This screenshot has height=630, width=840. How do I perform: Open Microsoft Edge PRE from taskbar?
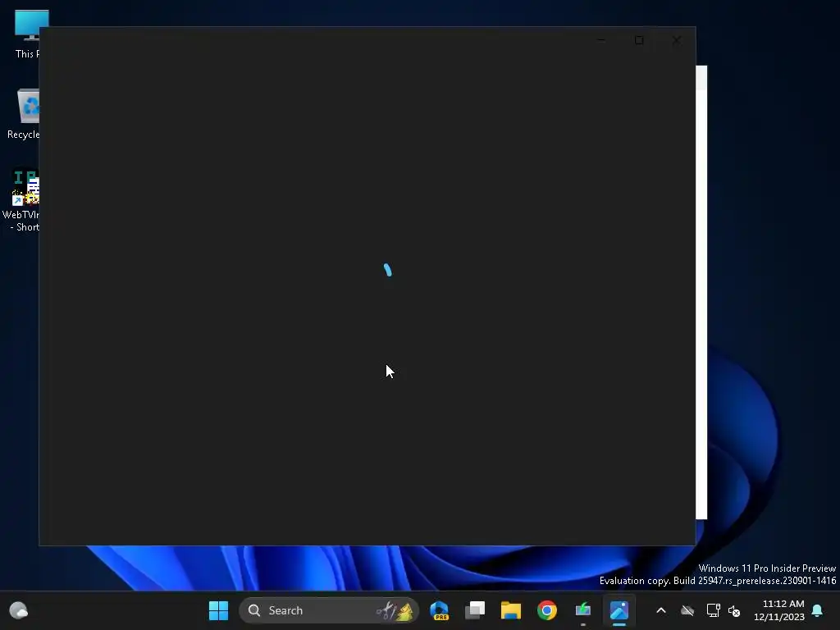coord(440,610)
